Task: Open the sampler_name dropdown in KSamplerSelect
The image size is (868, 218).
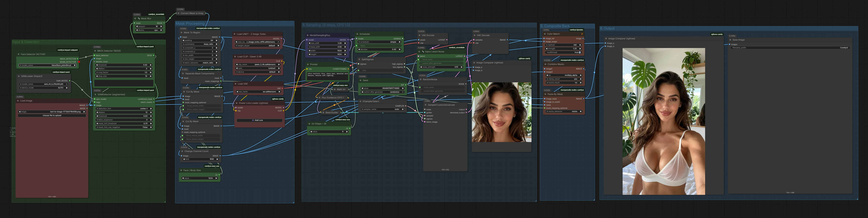Action: (383, 109)
